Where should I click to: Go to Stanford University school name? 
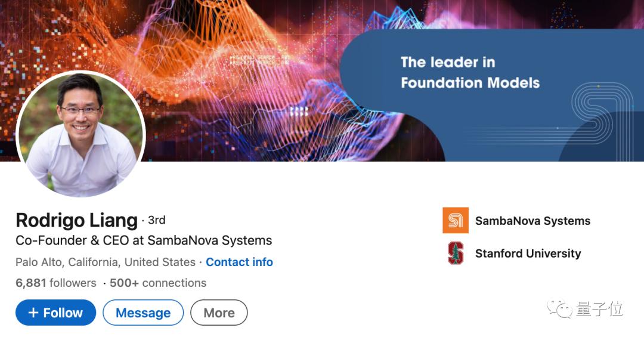coord(528,253)
